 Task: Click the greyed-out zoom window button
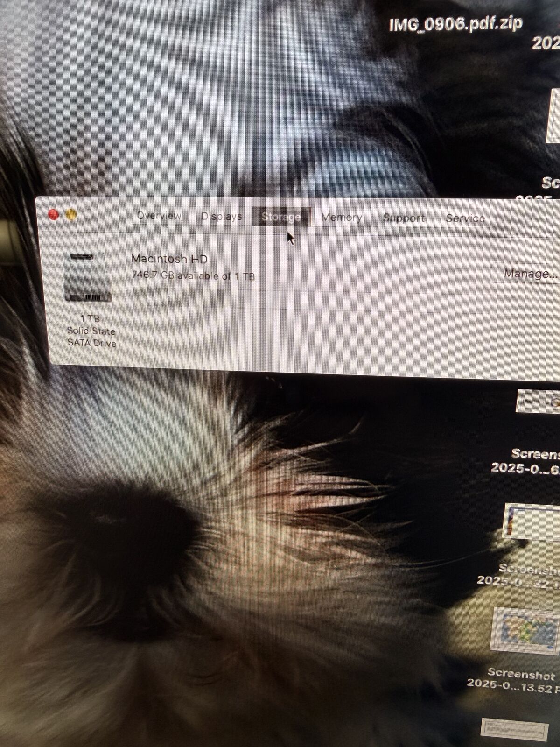point(89,216)
